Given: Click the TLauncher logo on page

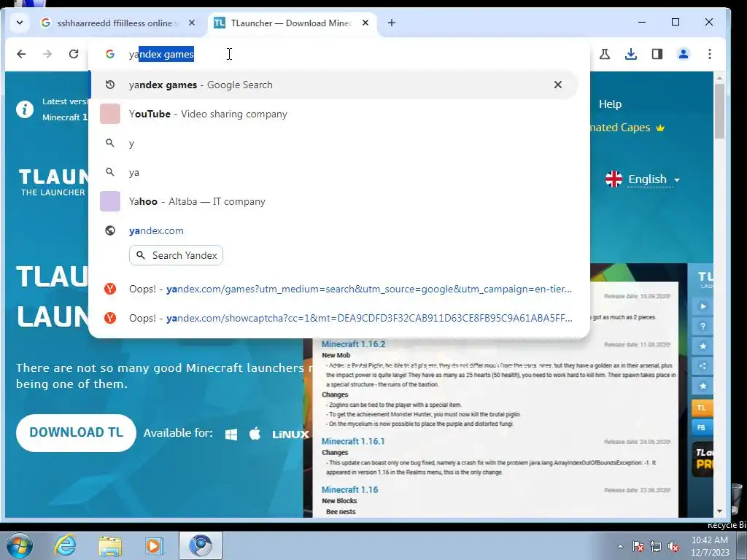Looking at the screenshot, I should (x=53, y=182).
